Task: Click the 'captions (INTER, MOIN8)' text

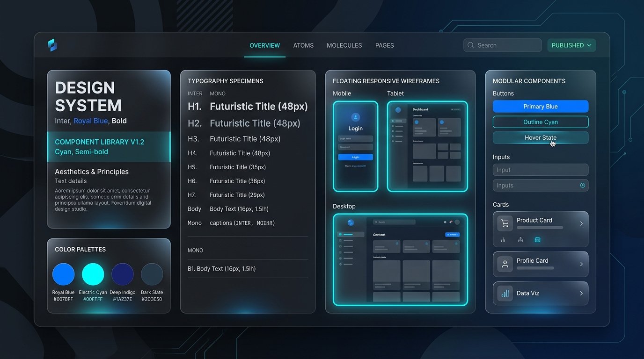Action: (x=242, y=223)
